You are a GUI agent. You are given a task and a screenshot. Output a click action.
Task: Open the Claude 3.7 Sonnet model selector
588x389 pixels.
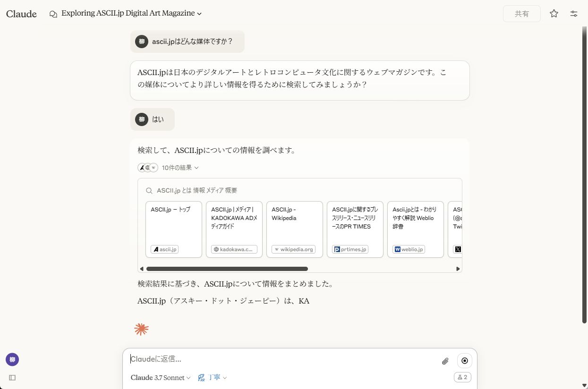pyautogui.click(x=161, y=378)
